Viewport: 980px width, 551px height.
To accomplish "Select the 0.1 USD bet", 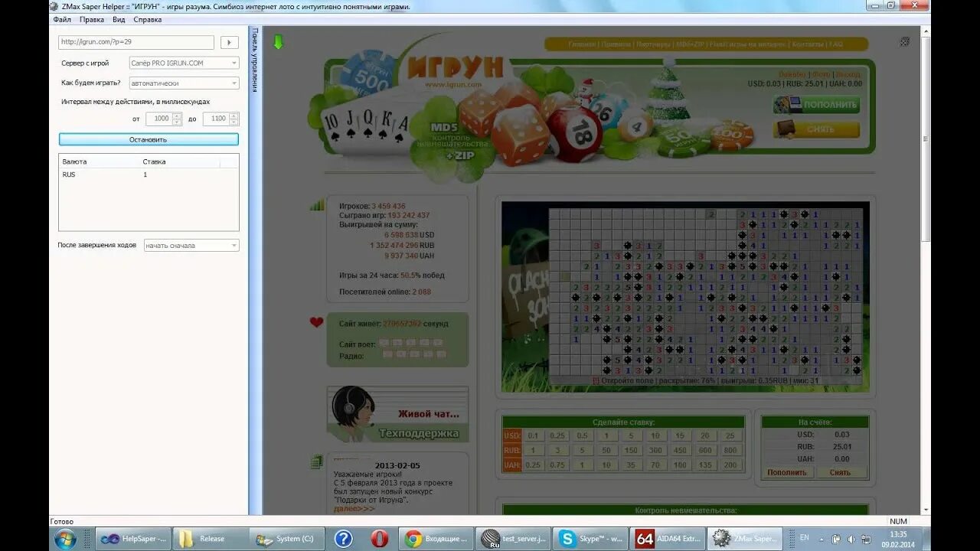I will [534, 435].
